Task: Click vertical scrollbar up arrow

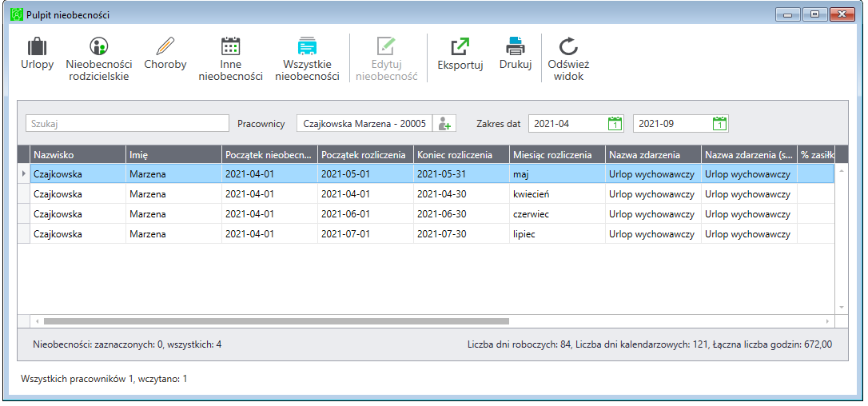Action: click(x=842, y=170)
